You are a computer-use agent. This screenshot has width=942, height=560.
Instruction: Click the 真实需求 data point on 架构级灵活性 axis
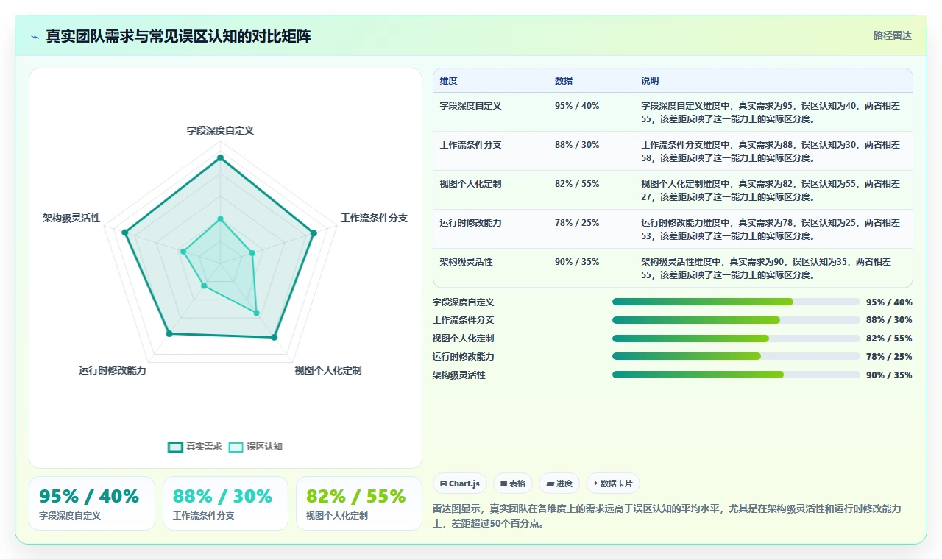point(125,233)
